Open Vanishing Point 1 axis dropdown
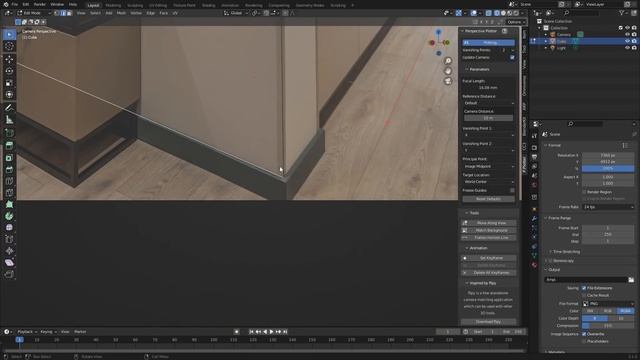640x360 pixels. (x=489, y=135)
